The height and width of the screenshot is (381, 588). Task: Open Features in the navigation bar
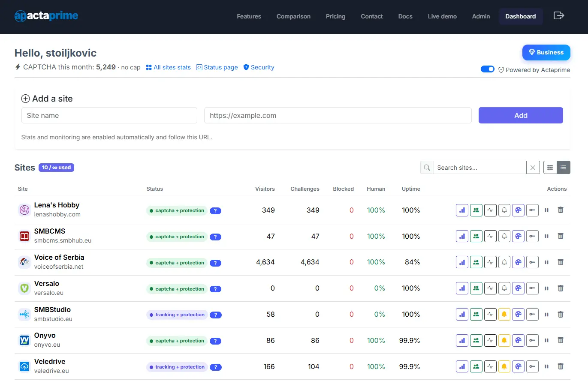click(x=249, y=16)
